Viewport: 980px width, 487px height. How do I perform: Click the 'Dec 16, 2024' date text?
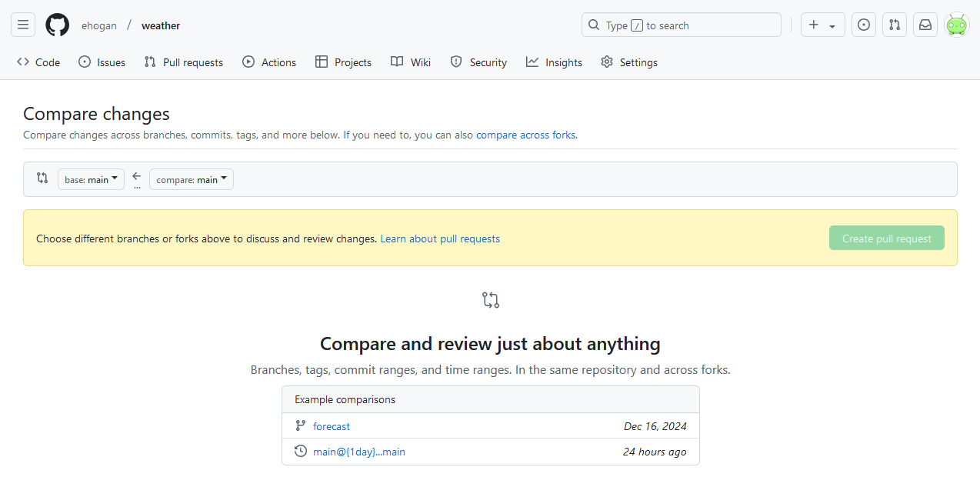(655, 426)
